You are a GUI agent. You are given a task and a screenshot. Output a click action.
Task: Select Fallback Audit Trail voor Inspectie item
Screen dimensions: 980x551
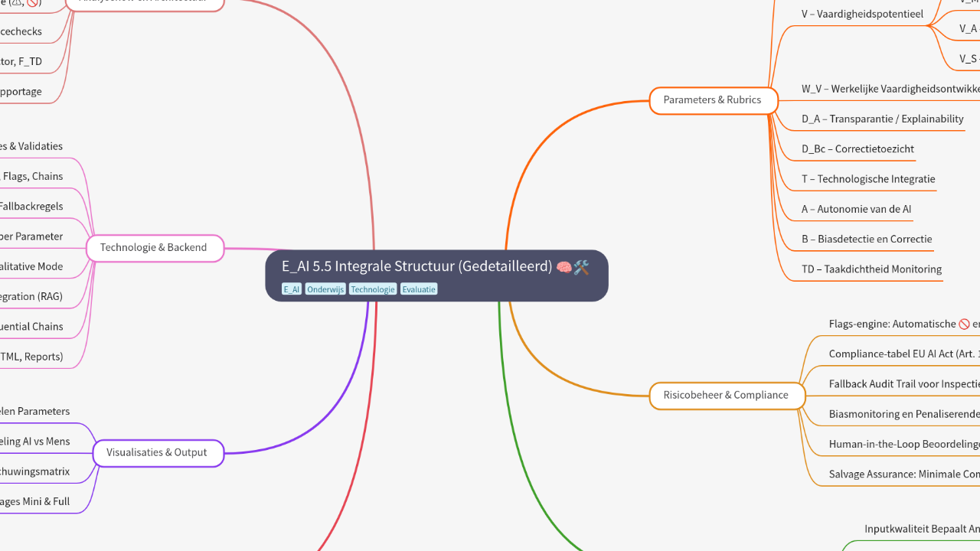[904, 384]
